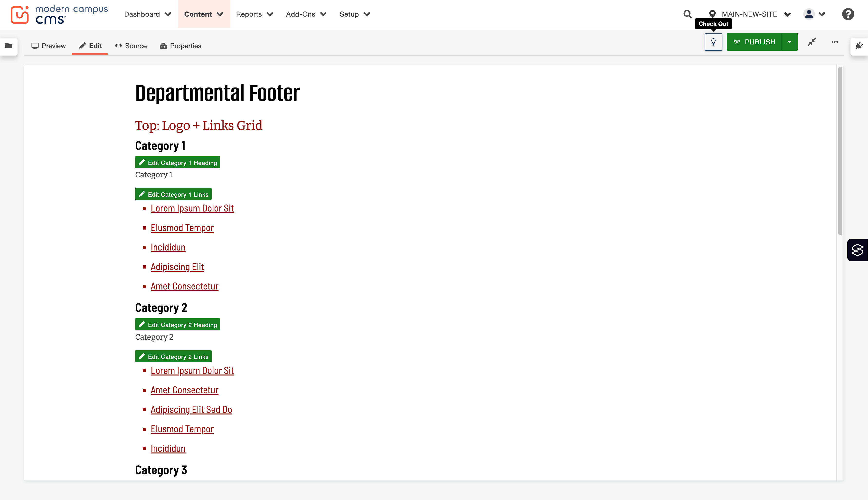Open the Publish options dropdown arrow

789,42
